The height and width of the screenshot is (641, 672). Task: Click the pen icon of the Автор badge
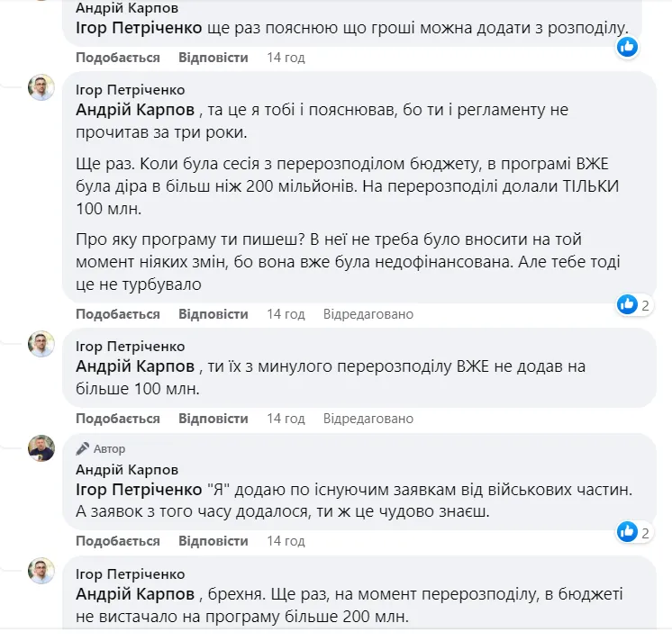(83, 448)
